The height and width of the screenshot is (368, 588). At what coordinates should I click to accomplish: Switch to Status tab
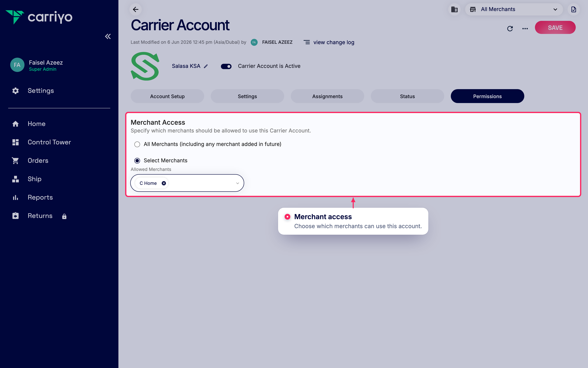(x=408, y=96)
